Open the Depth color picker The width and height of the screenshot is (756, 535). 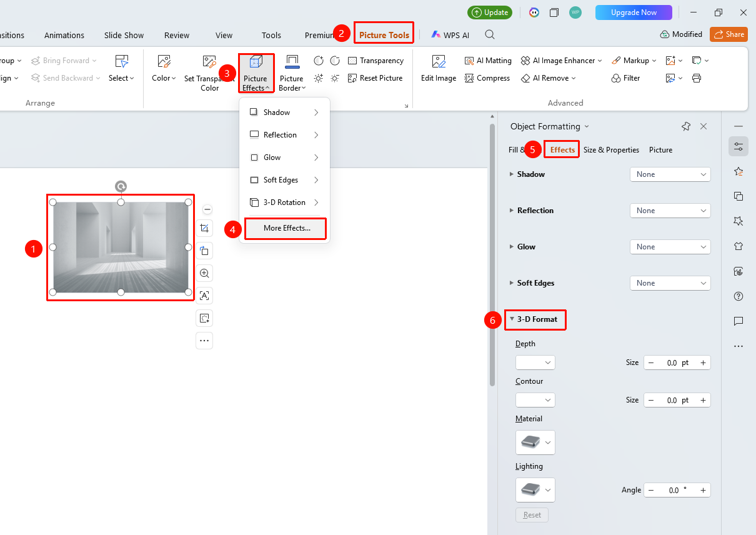click(535, 362)
